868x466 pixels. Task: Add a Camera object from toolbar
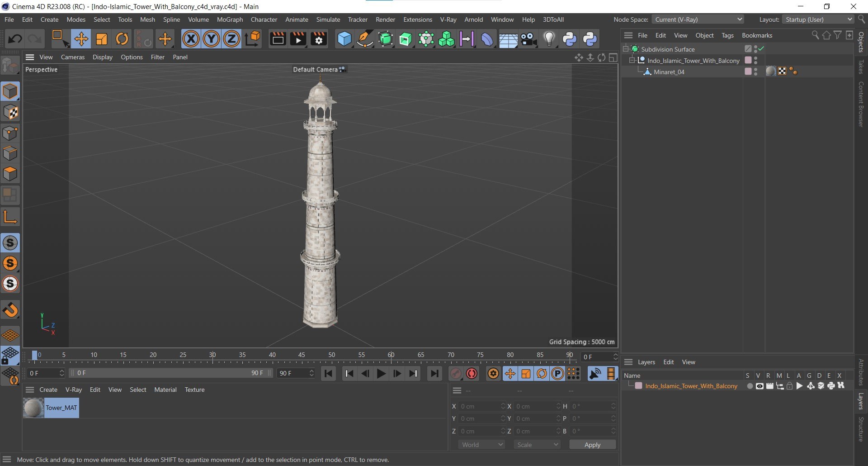[528, 39]
